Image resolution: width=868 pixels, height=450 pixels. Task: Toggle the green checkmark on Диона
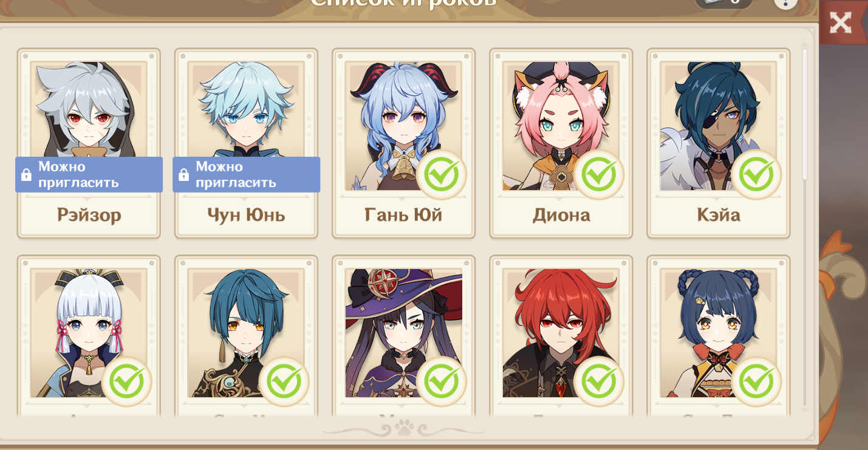[x=599, y=175]
